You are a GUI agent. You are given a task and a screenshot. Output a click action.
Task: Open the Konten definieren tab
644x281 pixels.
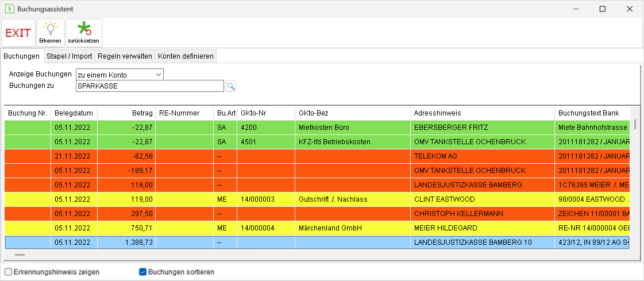(x=186, y=56)
